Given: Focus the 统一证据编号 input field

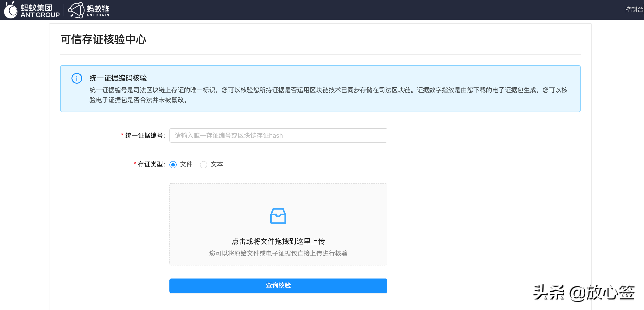Looking at the screenshot, I should coord(278,135).
